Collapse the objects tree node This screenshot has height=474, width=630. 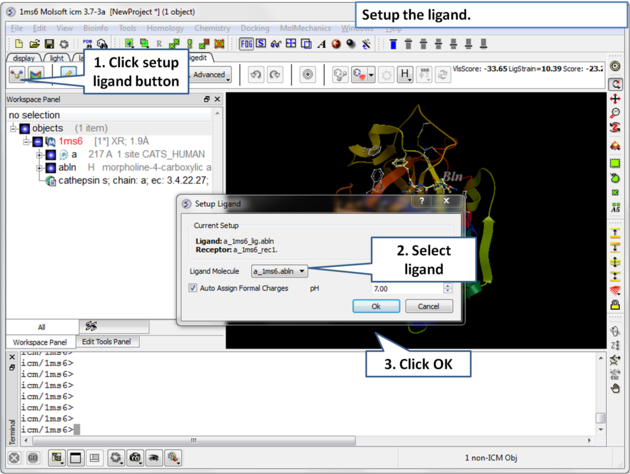(14, 129)
